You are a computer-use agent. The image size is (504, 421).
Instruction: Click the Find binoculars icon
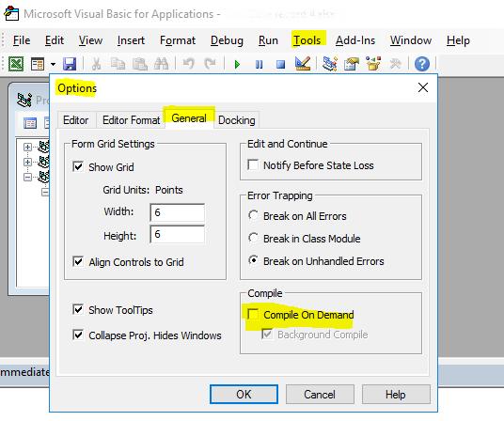(162, 64)
